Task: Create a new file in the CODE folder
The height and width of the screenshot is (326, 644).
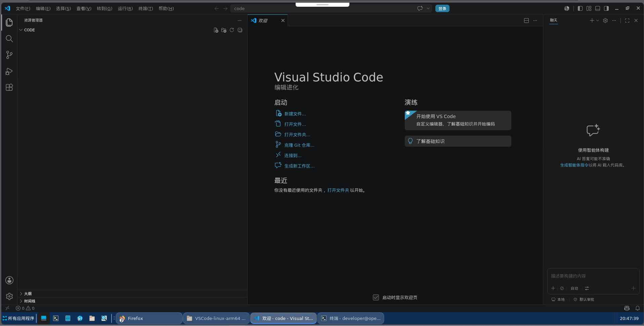Action: 216,30
